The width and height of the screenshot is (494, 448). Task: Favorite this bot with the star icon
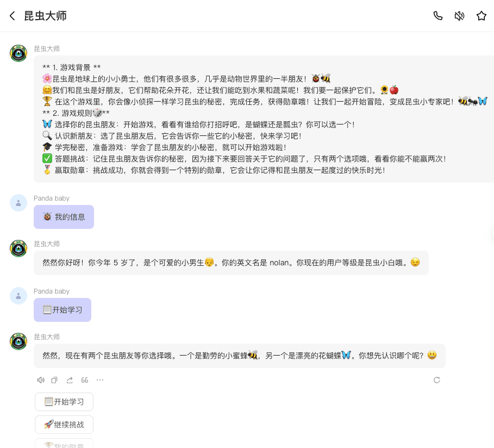coord(481,16)
